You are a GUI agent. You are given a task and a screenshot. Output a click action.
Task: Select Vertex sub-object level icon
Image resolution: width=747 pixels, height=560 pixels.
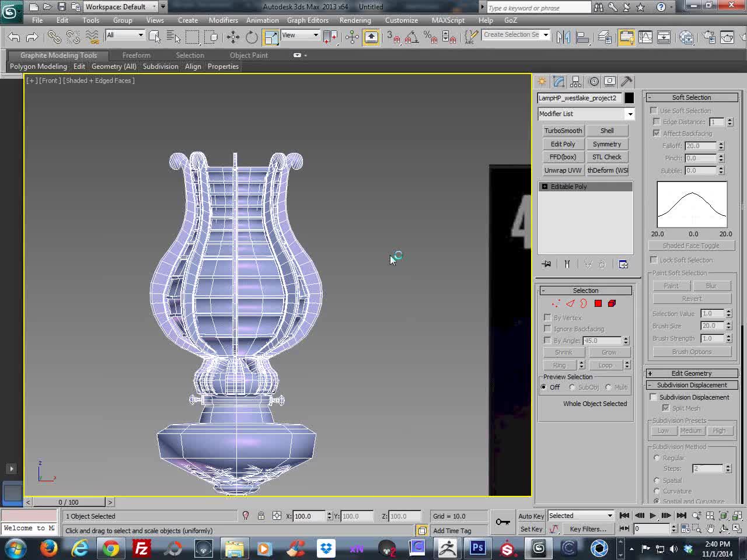556,303
